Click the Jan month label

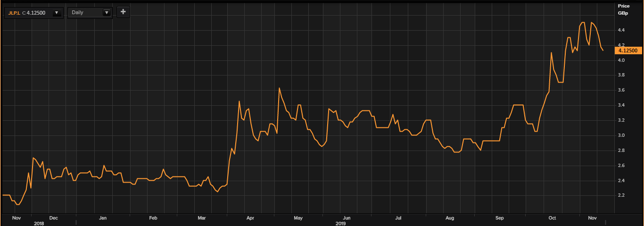[x=103, y=218]
